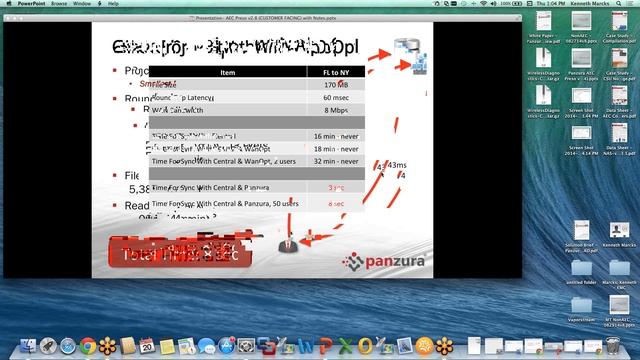
Task: Select Data Sheet NAS pdf on desktop
Action: click(620, 140)
